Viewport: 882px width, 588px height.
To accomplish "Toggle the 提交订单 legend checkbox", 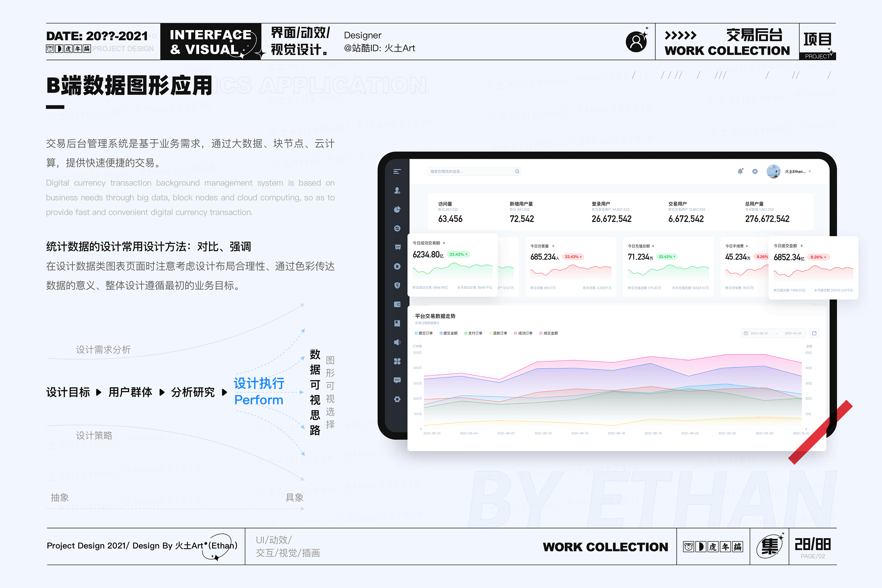I will (x=416, y=333).
